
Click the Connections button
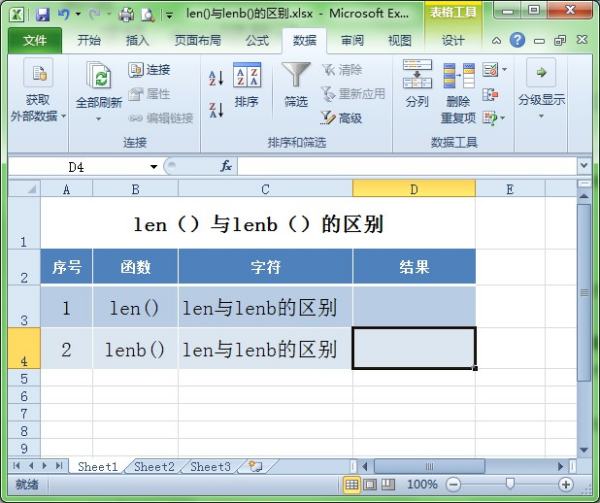149,70
